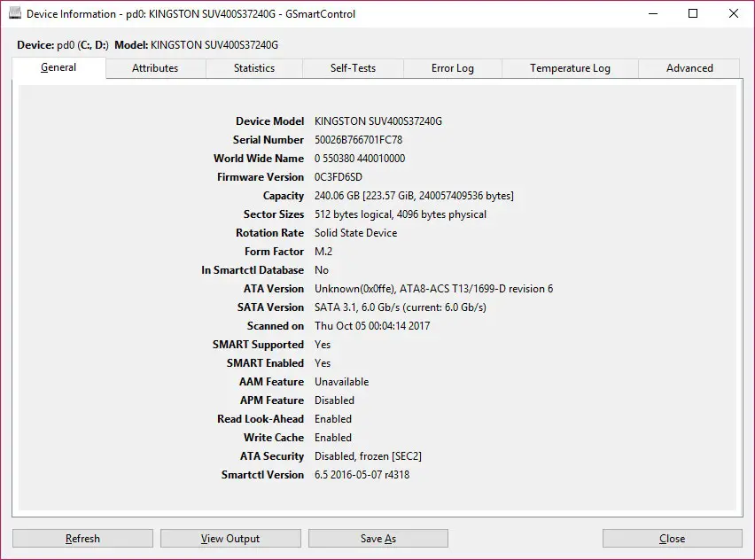755x560 pixels.
Task: Click the Refresh button
Action: pyautogui.click(x=82, y=539)
